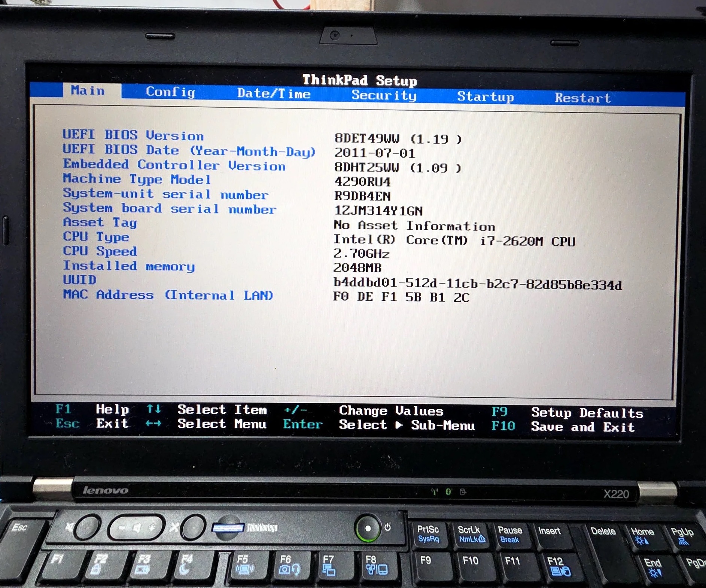Click the 2.70GHz speed value
Image resolution: width=706 pixels, height=588 pixels.
coord(361,254)
